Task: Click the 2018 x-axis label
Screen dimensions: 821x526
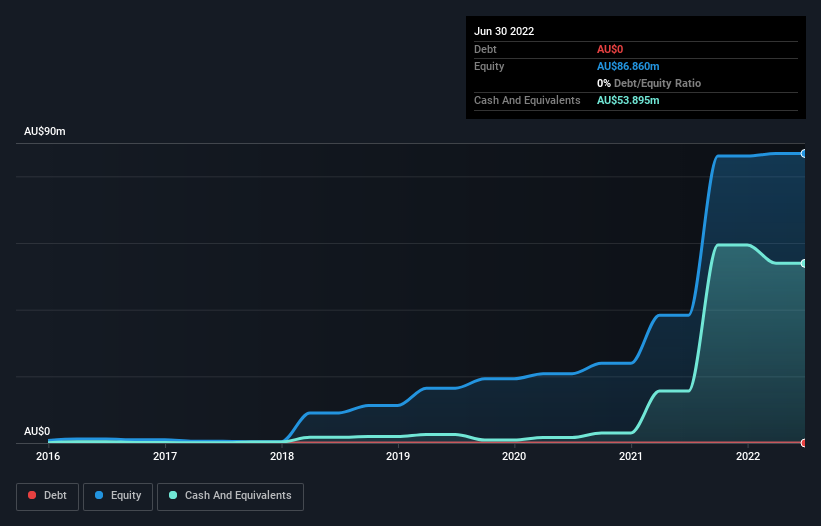Action: pos(282,456)
